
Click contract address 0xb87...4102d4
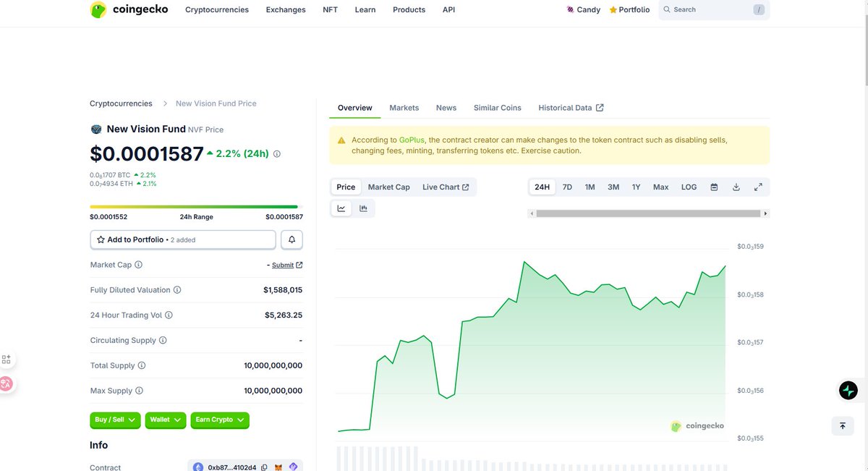tap(232, 467)
